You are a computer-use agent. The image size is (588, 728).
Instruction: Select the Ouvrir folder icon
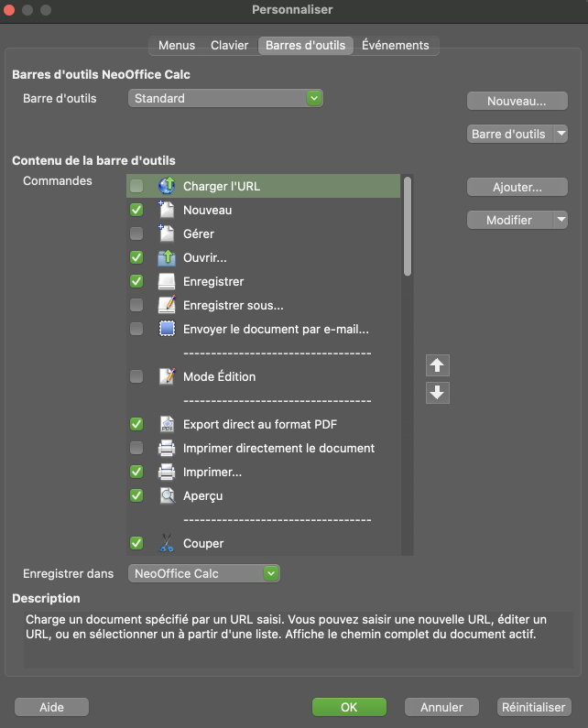pos(166,258)
